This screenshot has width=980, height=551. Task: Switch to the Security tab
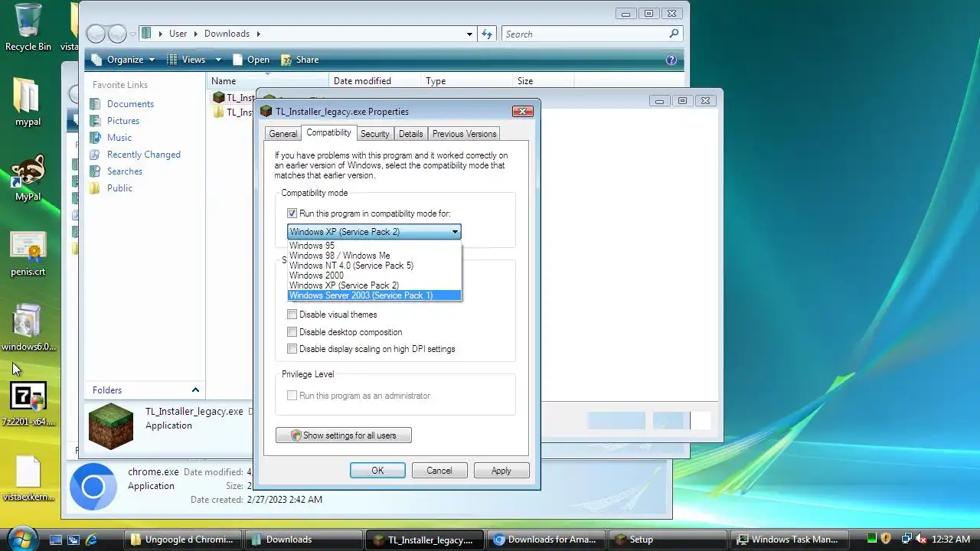coord(375,134)
